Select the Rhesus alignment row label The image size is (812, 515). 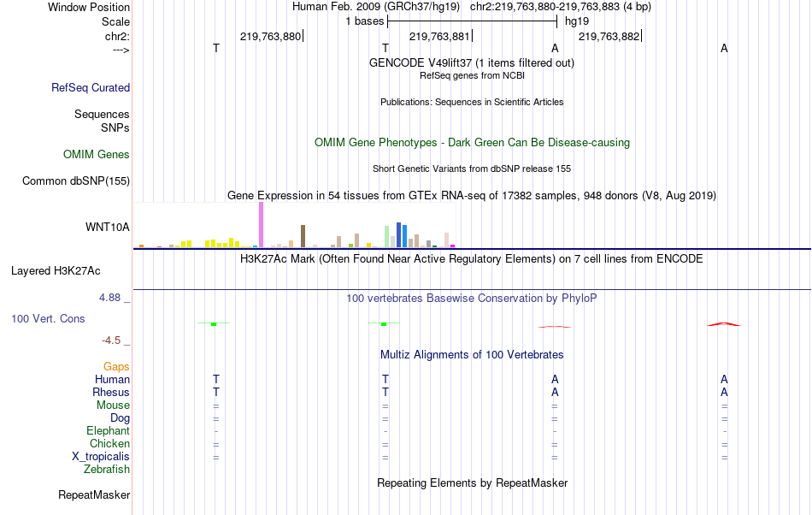pyautogui.click(x=111, y=392)
